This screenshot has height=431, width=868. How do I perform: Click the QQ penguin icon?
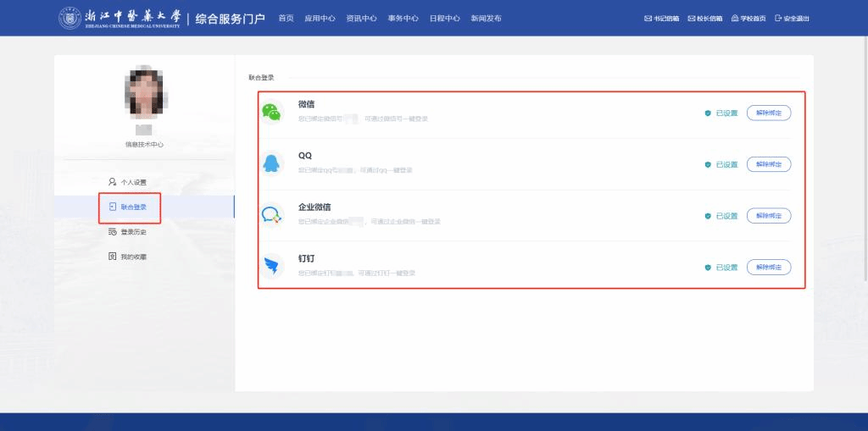pos(270,163)
